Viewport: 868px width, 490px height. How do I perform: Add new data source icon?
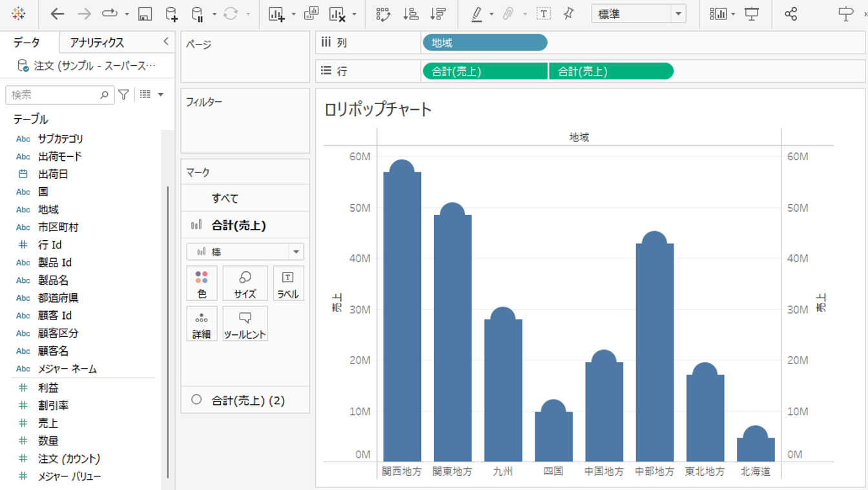(171, 14)
